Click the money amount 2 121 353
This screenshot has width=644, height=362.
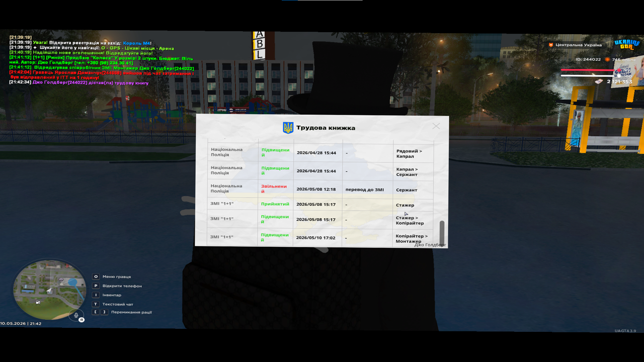620,81
